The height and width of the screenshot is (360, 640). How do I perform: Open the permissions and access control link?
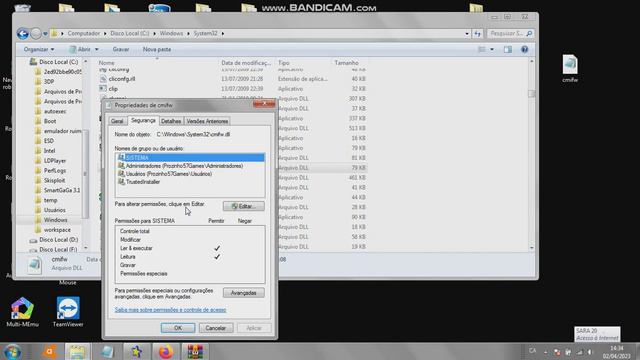tap(170, 310)
